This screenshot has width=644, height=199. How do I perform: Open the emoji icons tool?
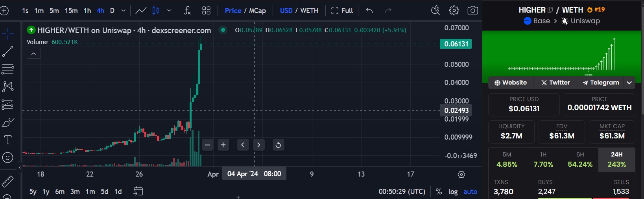click(8, 158)
